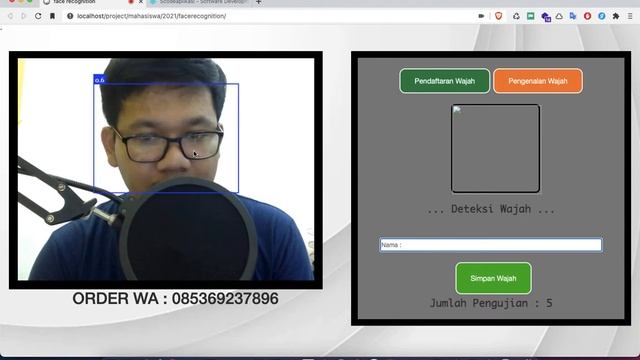The height and width of the screenshot is (360, 640).
Task: Open camera permission indicator in address bar
Action: coord(481,16)
